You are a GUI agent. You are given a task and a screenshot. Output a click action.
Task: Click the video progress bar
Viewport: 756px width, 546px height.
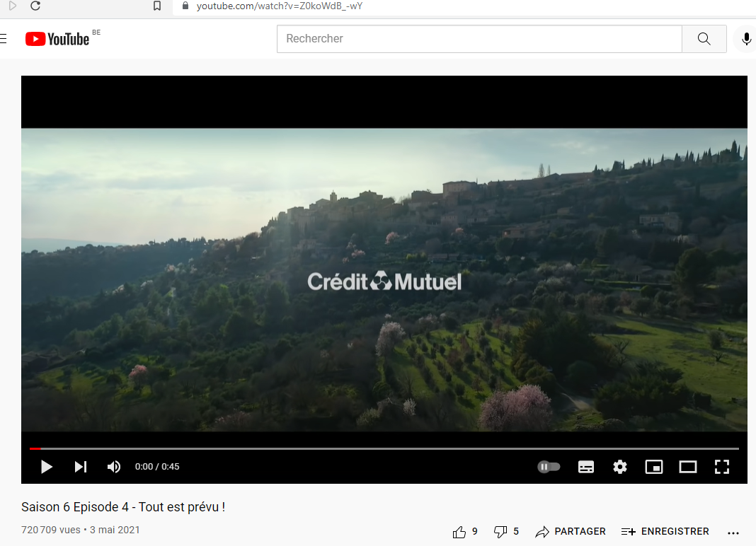[384, 448]
